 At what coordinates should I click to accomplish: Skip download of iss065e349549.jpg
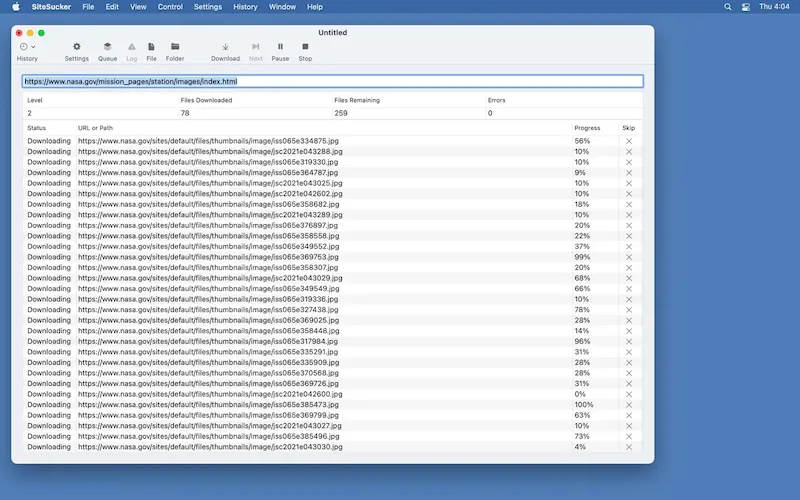(629, 289)
